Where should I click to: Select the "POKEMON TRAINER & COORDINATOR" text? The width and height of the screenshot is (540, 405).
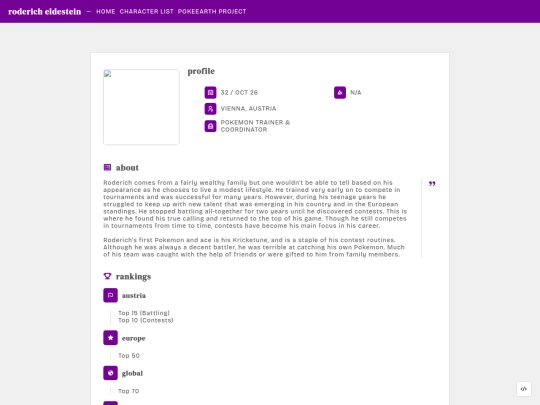click(255, 126)
